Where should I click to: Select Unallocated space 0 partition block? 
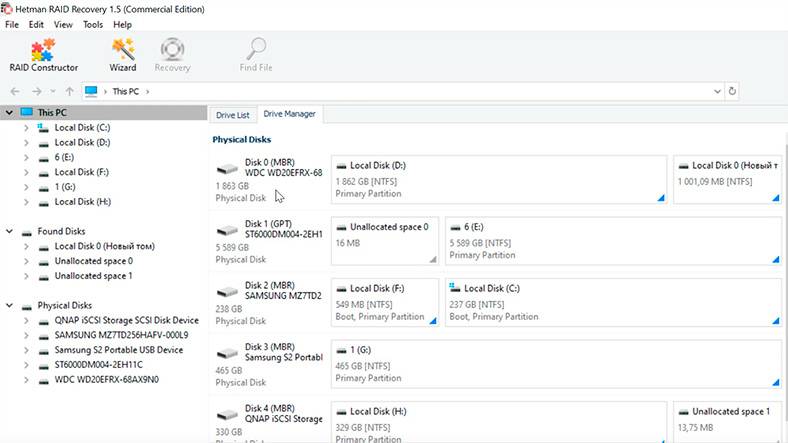(385, 241)
